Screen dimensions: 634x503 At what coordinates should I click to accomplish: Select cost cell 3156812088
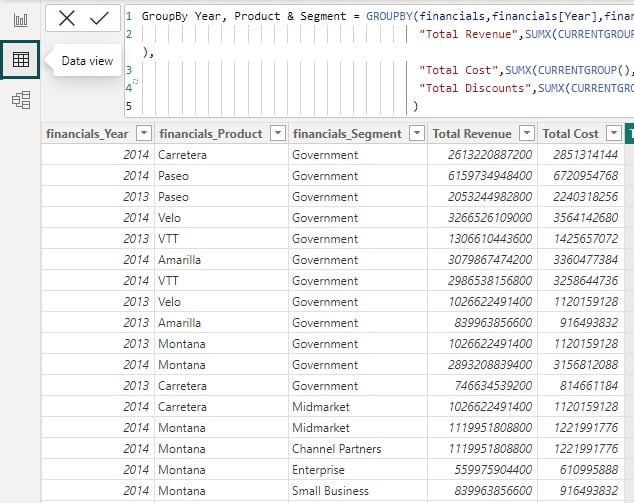tap(581, 365)
